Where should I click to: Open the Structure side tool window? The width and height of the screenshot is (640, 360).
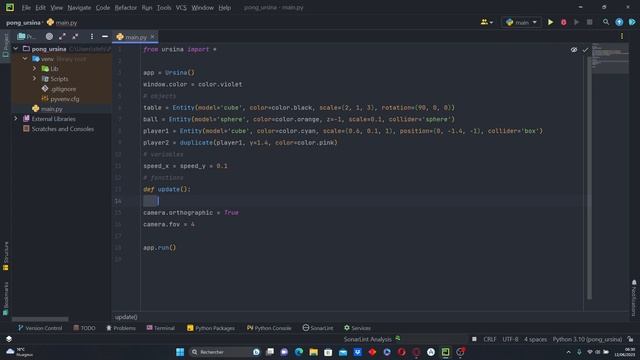coord(5,256)
